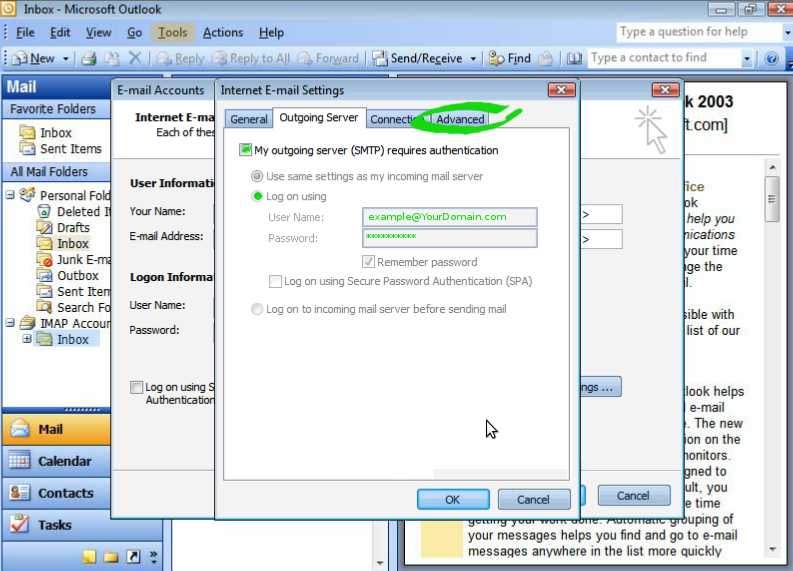The height and width of the screenshot is (571, 793).
Task: Click the Notes icon in navigation bar
Action: click(89, 557)
